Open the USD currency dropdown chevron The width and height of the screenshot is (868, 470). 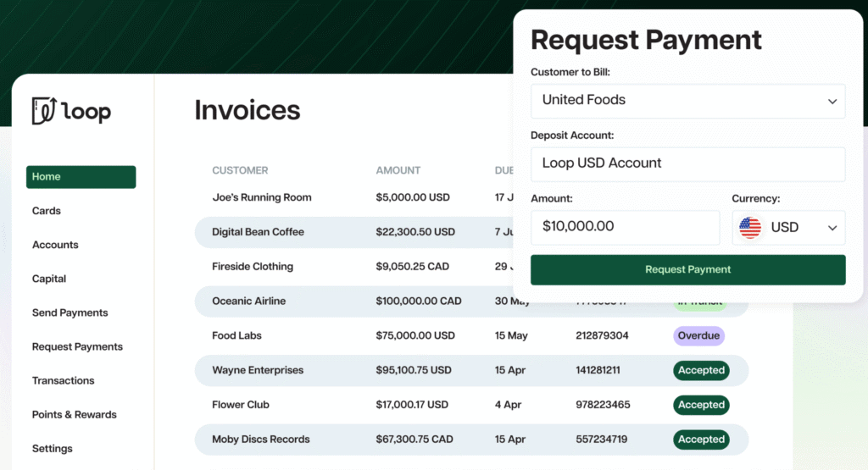pyautogui.click(x=832, y=228)
